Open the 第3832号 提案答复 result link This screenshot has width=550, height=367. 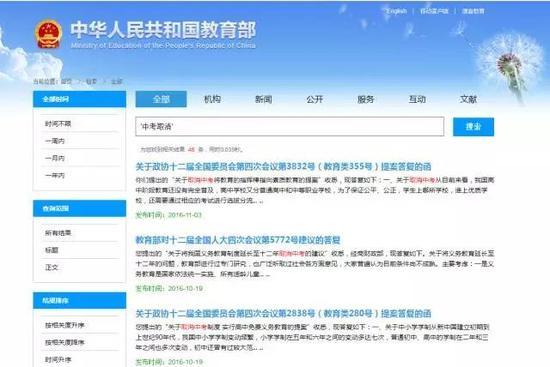(x=283, y=166)
